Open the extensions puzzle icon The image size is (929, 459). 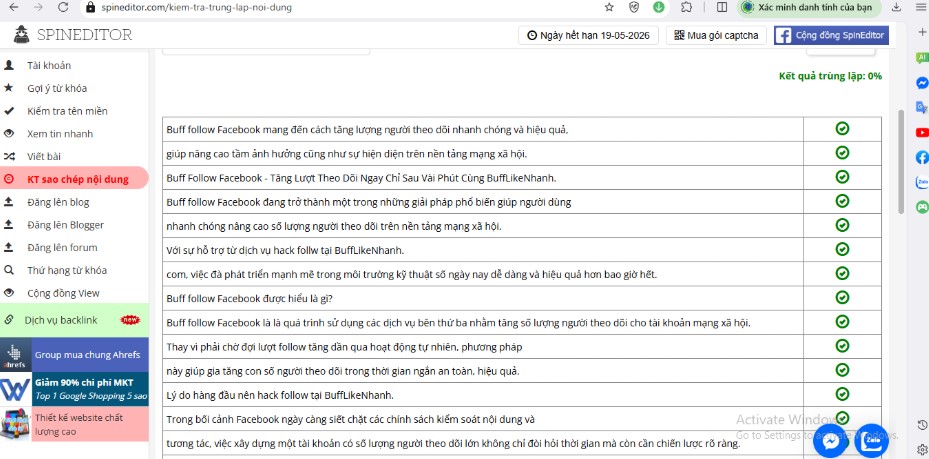pos(686,7)
